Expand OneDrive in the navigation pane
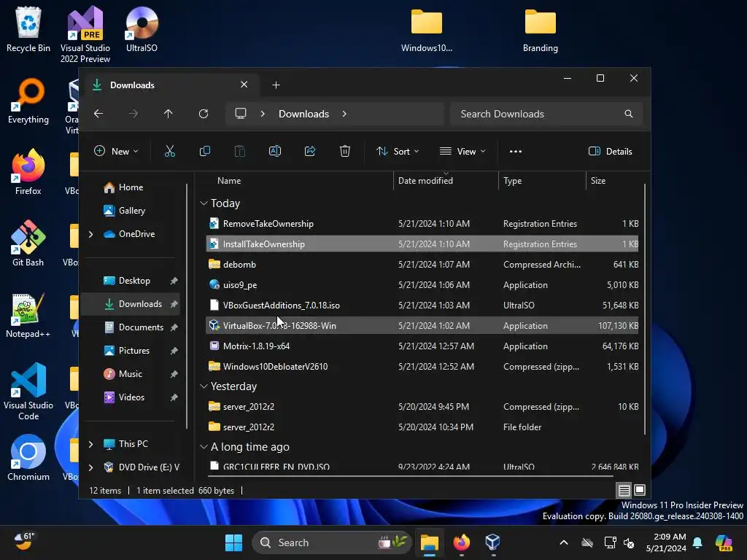The height and width of the screenshot is (560, 747). point(90,234)
